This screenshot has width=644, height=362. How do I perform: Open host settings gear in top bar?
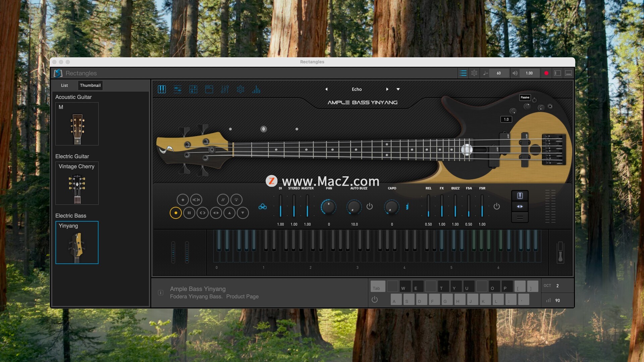click(x=474, y=73)
